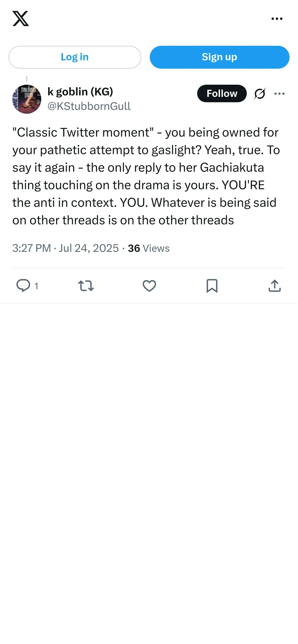Open the share upload-arrow icon
This screenshot has height=644, width=298.
click(275, 285)
